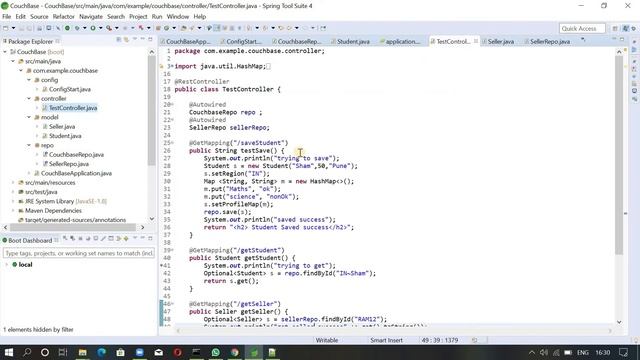
Task: Click the pencil icon in Boot Dashboard toolbar
Action: (x=103, y=238)
